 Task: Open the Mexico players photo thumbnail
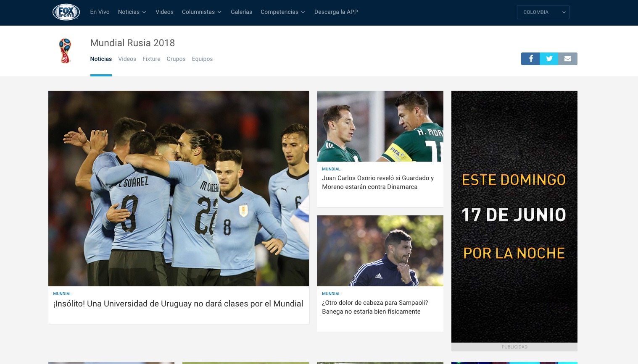coord(380,126)
